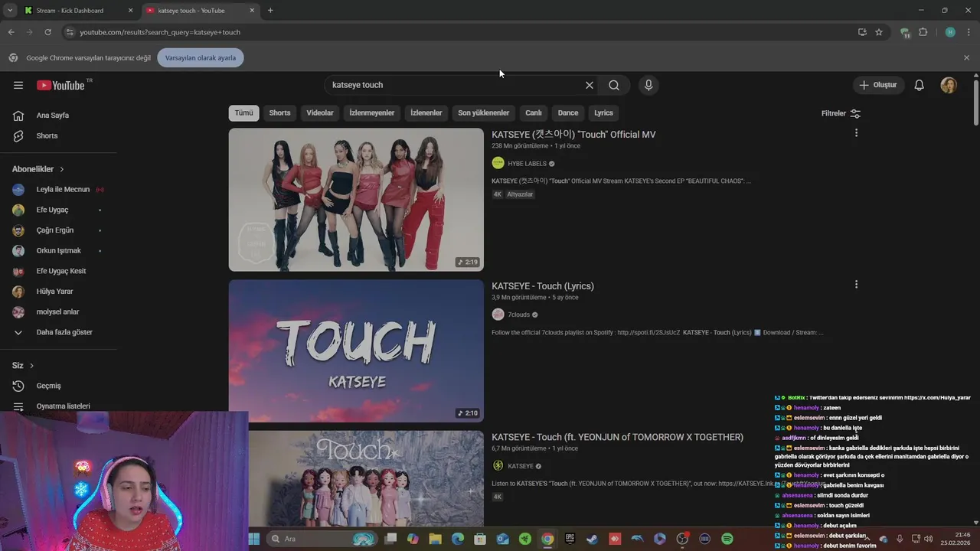Select the İzlenmeyenler filter chip

[x=372, y=113]
